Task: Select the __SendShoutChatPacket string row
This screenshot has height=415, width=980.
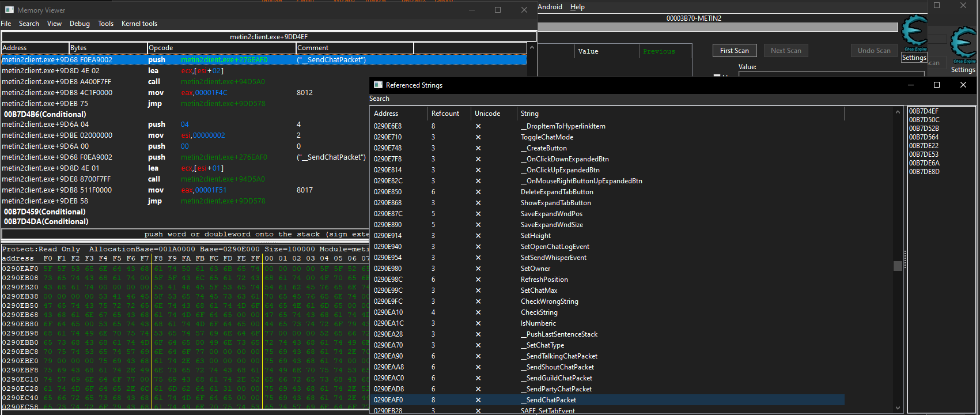Action: pos(607,367)
